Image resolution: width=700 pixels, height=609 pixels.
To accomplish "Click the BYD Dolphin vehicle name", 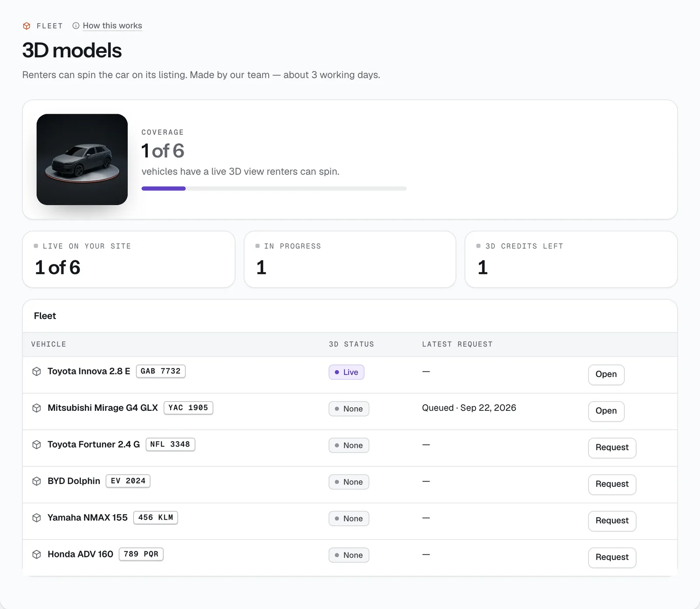I will [x=74, y=481].
